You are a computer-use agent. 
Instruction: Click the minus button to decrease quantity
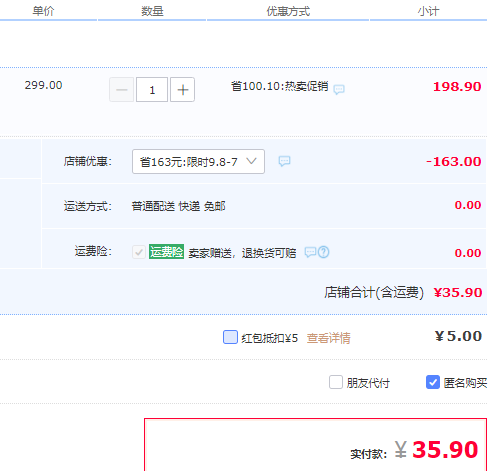[x=122, y=90]
